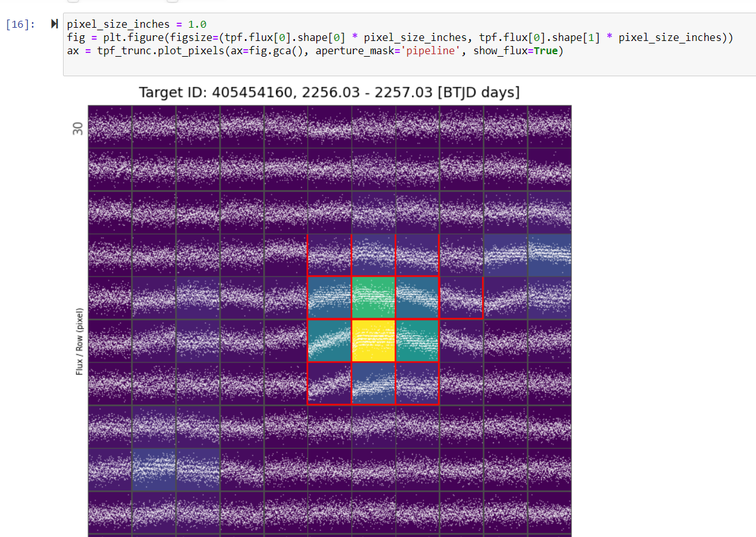Click the 'pipeline' string in the code
The height and width of the screenshot is (537, 756).
point(432,51)
